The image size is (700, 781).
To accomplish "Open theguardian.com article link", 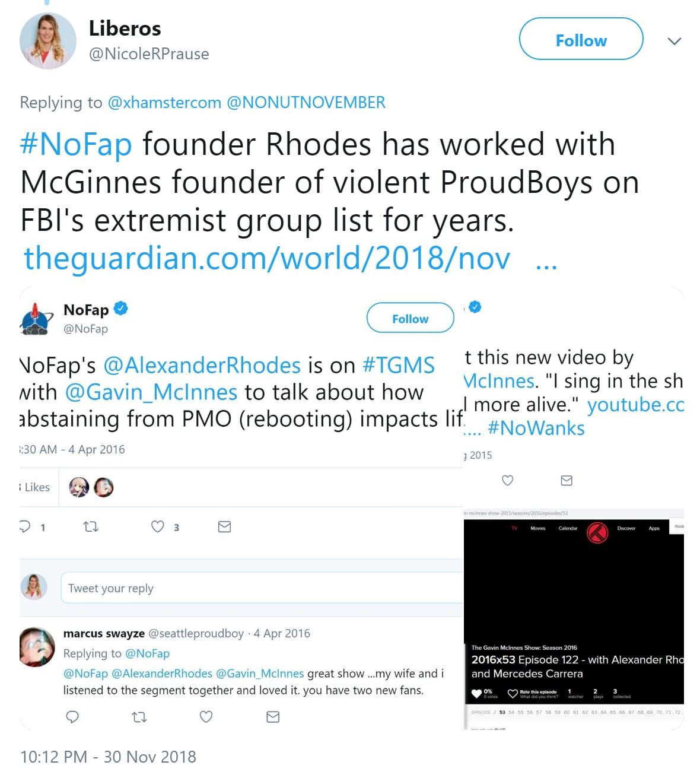I will click(x=267, y=258).
